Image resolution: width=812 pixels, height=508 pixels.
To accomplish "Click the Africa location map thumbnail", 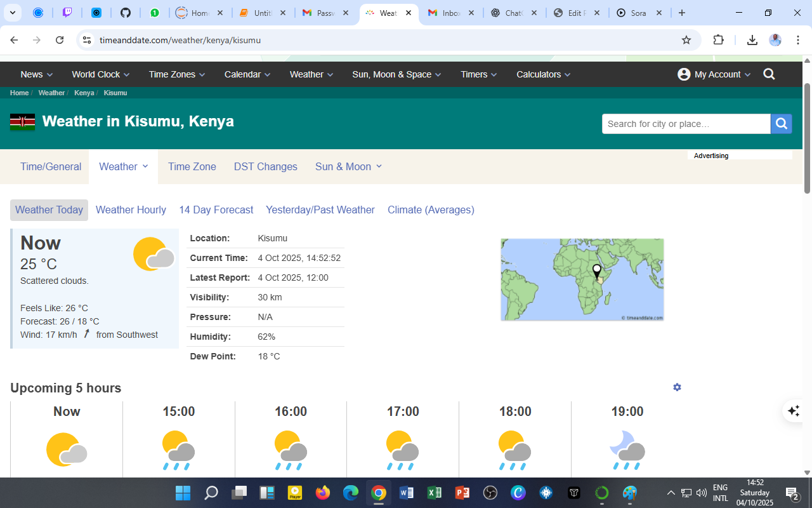I will (582, 279).
